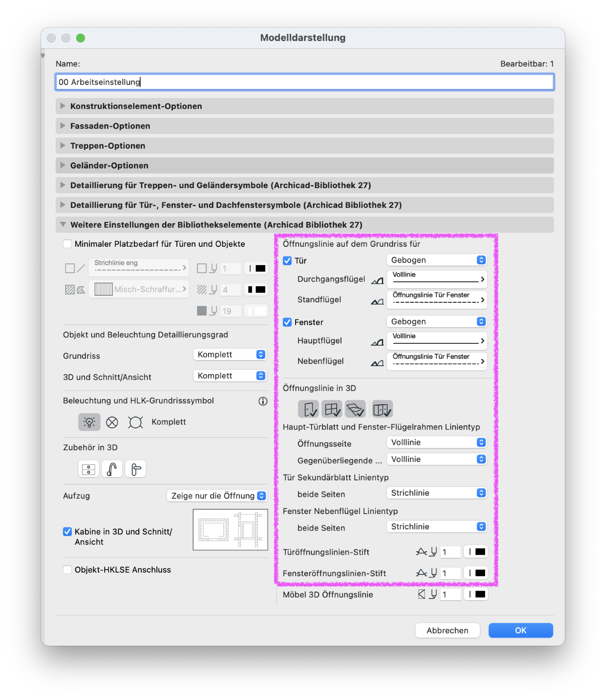Click the Möbel 3D Öffnungslinie pen number field

tap(451, 595)
